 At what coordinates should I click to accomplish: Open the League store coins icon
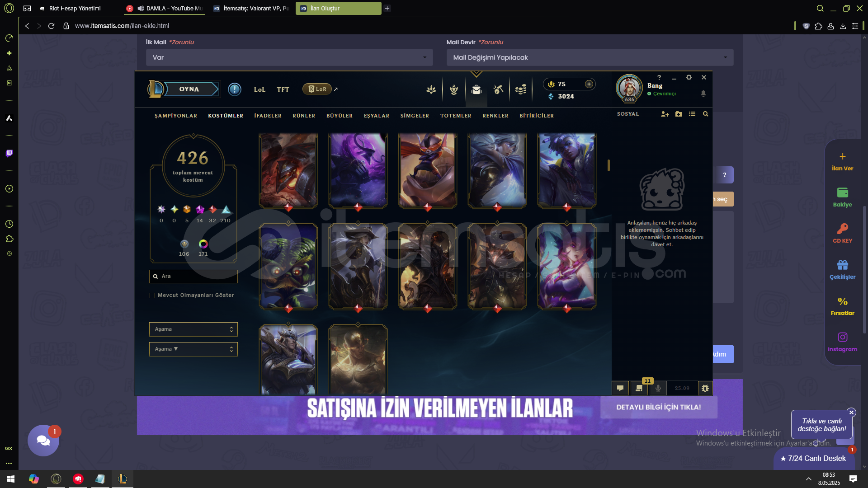coord(521,89)
